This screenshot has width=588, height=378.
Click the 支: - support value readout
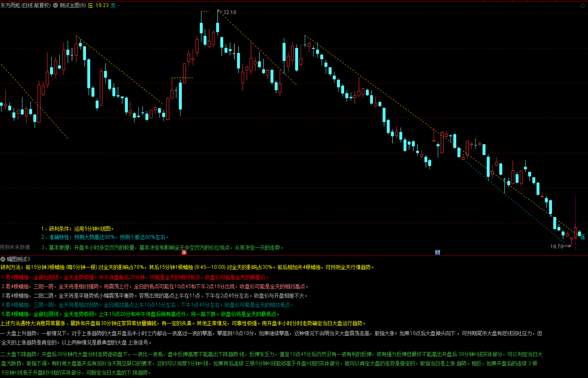115,5
